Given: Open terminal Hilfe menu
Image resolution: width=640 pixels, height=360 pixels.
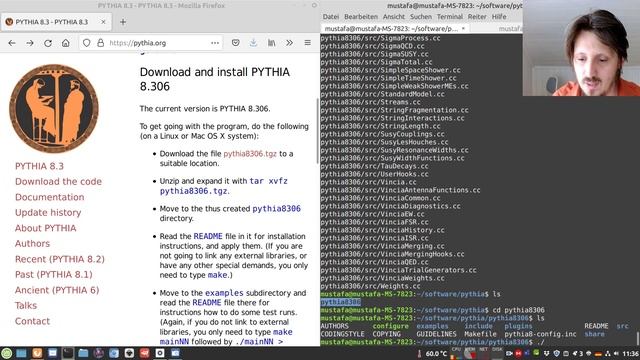Looking at the screenshot, I should 499,17.
